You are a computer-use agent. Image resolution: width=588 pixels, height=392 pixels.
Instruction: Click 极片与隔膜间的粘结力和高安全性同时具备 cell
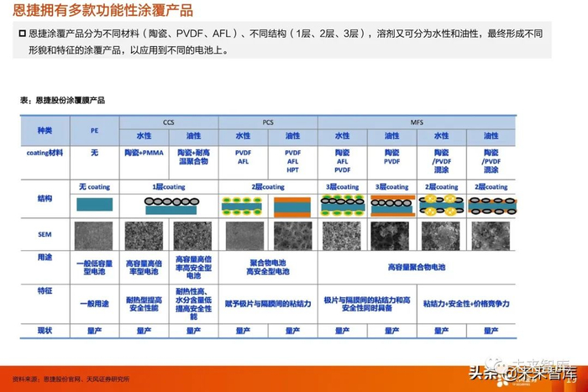pyautogui.click(x=367, y=304)
